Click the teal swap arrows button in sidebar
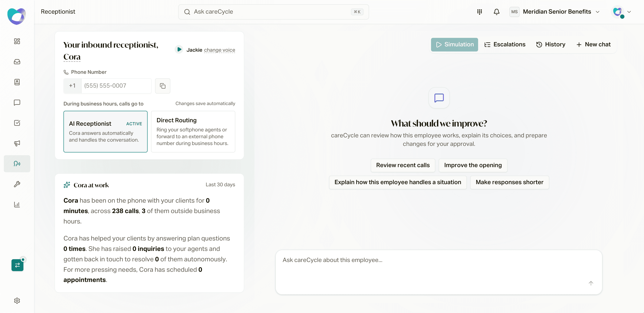 point(17,265)
